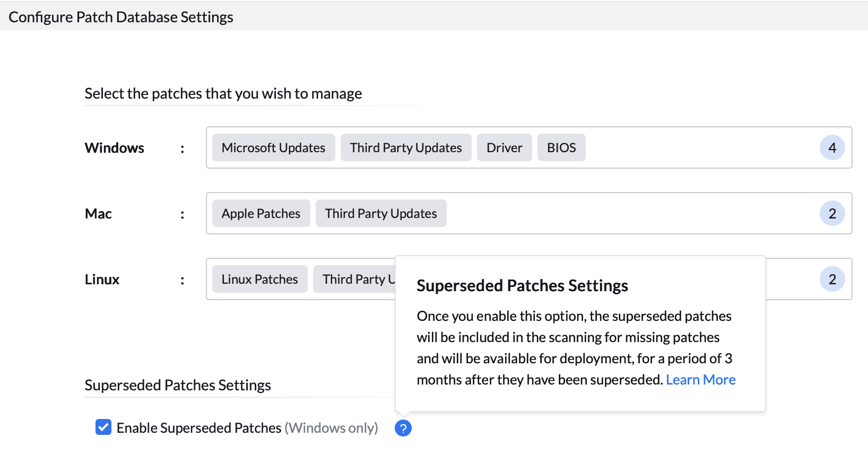The width and height of the screenshot is (868, 454).
Task: Open the Learn More link
Action: 700,380
